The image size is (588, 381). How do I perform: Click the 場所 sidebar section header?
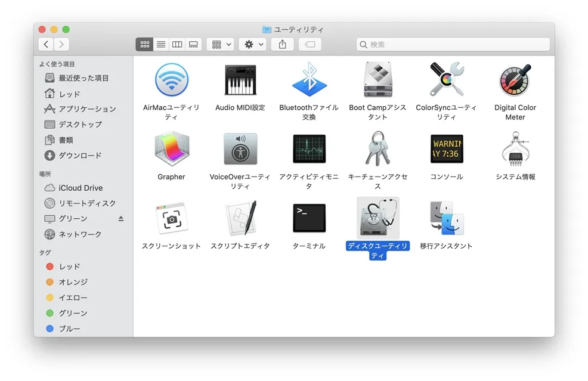click(x=45, y=174)
